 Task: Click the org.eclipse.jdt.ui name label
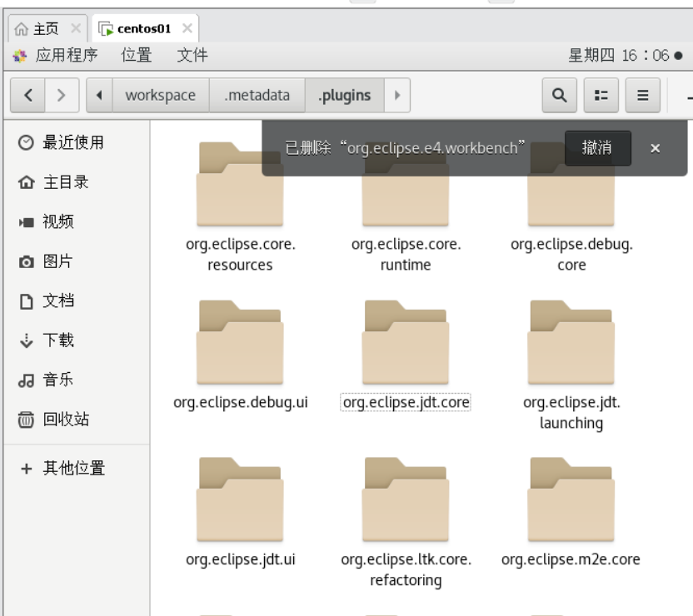241,559
